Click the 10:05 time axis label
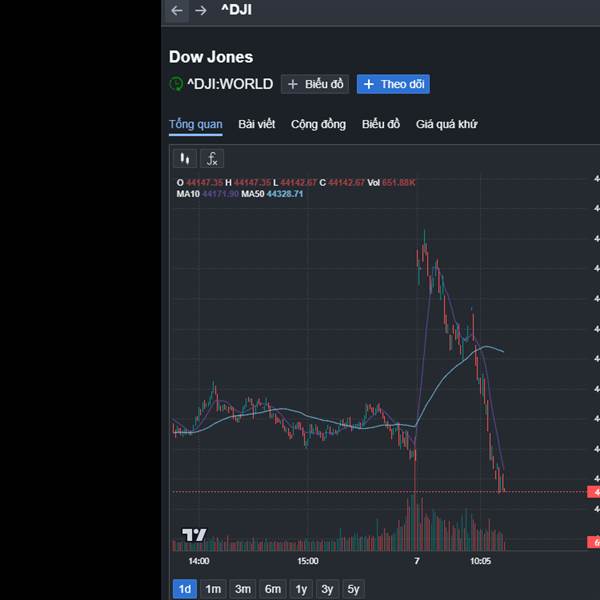Image resolution: width=600 pixels, height=600 pixels. coord(480,561)
